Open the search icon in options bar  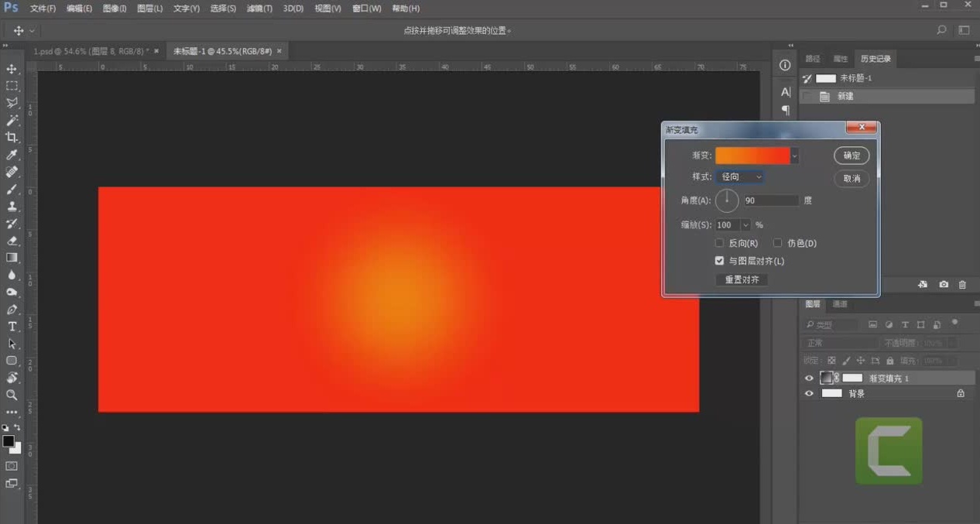tap(941, 30)
